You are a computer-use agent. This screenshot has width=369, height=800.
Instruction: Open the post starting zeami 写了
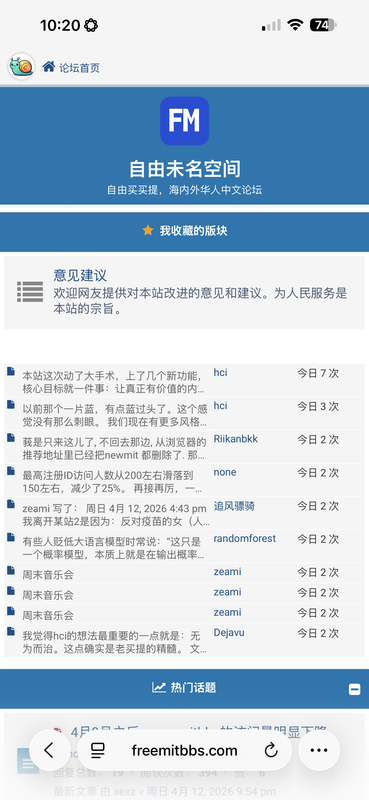115,515
